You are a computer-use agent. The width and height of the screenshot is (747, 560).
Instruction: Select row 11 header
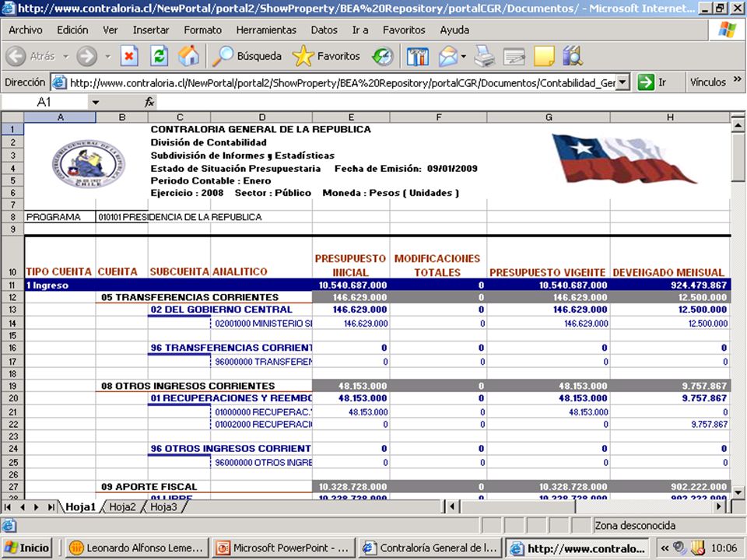[12, 285]
